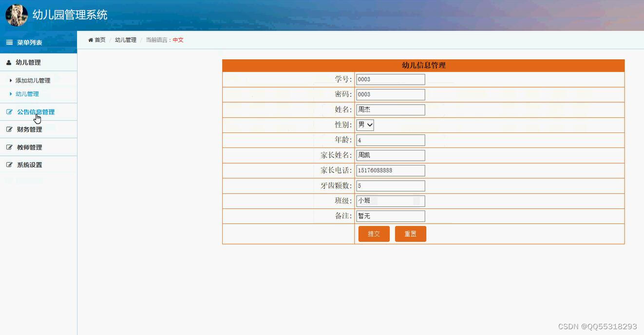This screenshot has width=644, height=335.
Task: Click the circular avatar logo in header
Action: pyautogui.click(x=17, y=15)
